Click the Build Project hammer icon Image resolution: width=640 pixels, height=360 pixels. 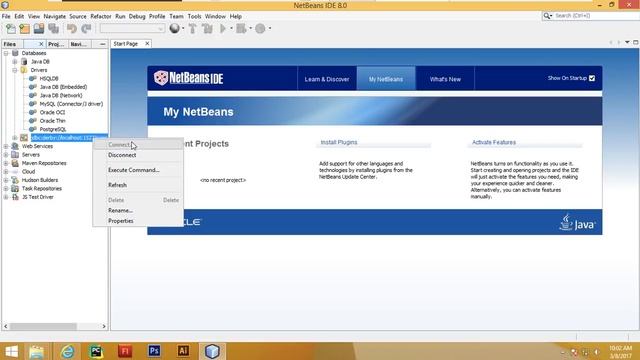coord(192,29)
